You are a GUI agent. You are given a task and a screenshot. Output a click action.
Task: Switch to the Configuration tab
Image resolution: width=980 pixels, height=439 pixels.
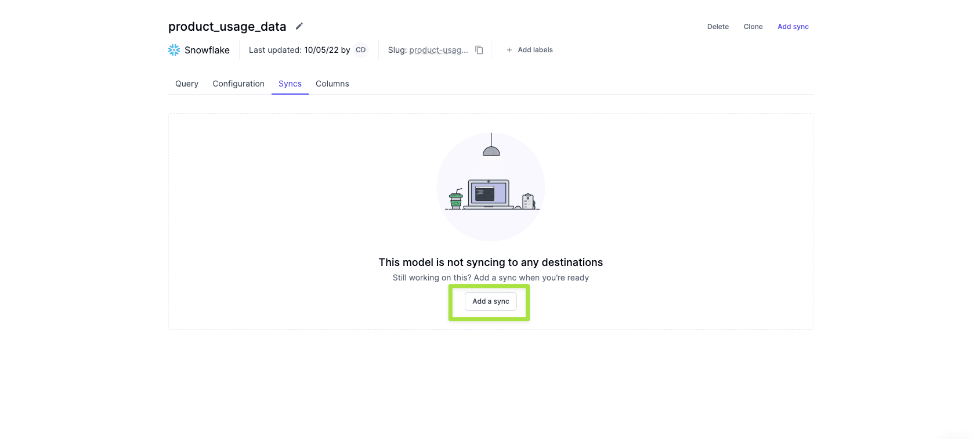(x=238, y=84)
